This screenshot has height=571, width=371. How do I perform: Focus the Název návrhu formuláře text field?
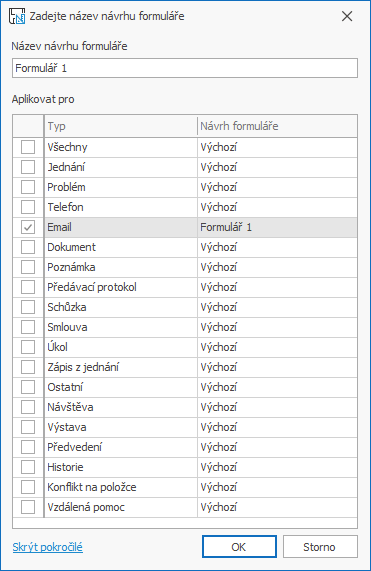click(x=185, y=68)
